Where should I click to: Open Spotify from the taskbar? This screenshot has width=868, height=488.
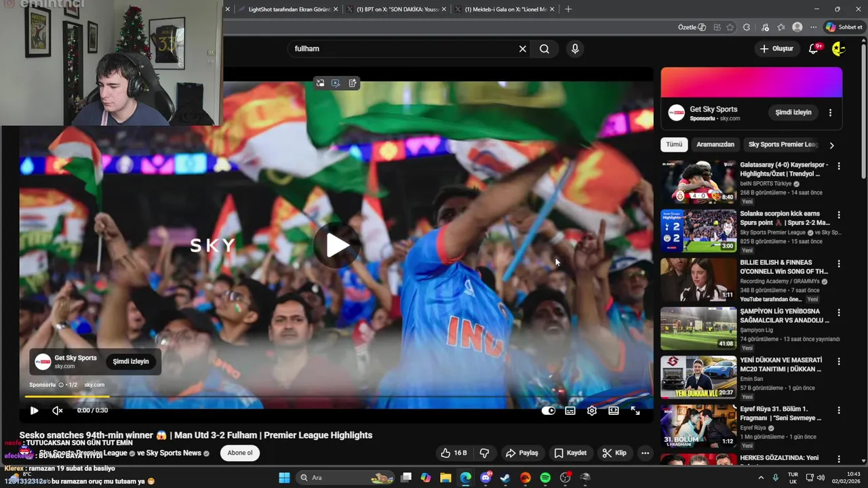click(x=545, y=478)
